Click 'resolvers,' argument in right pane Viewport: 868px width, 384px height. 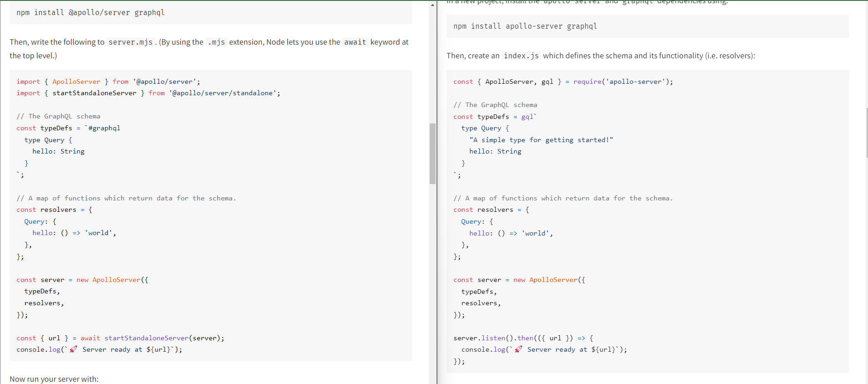[481, 303]
